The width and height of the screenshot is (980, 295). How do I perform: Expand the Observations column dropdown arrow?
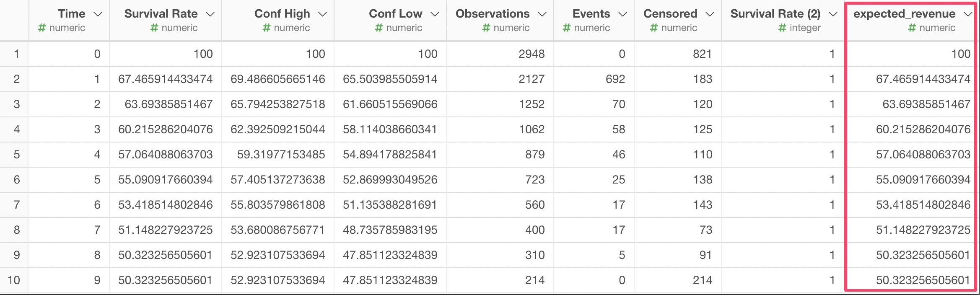pos(542,14)
